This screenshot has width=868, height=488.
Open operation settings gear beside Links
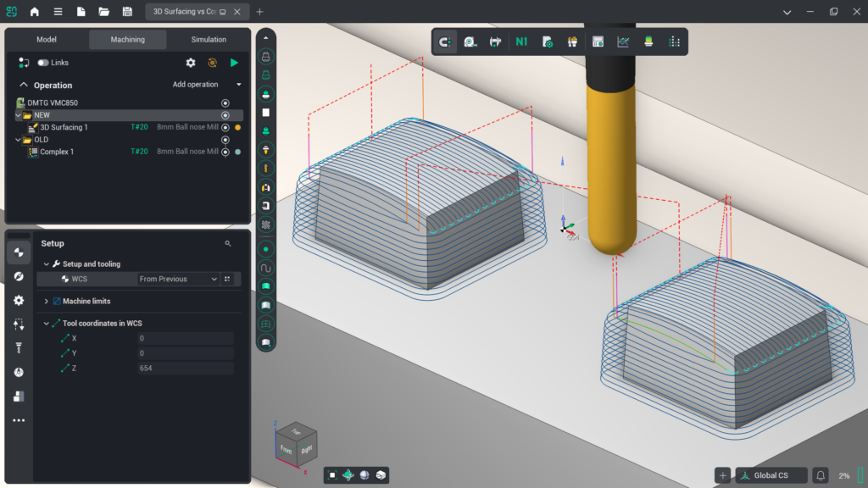(191, 63)
